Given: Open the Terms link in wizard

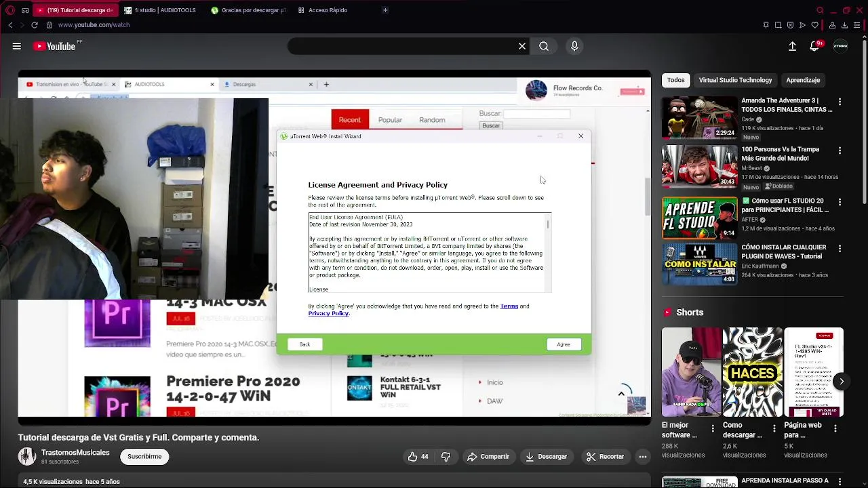Looking at the screenshot, I should [509, 306].
